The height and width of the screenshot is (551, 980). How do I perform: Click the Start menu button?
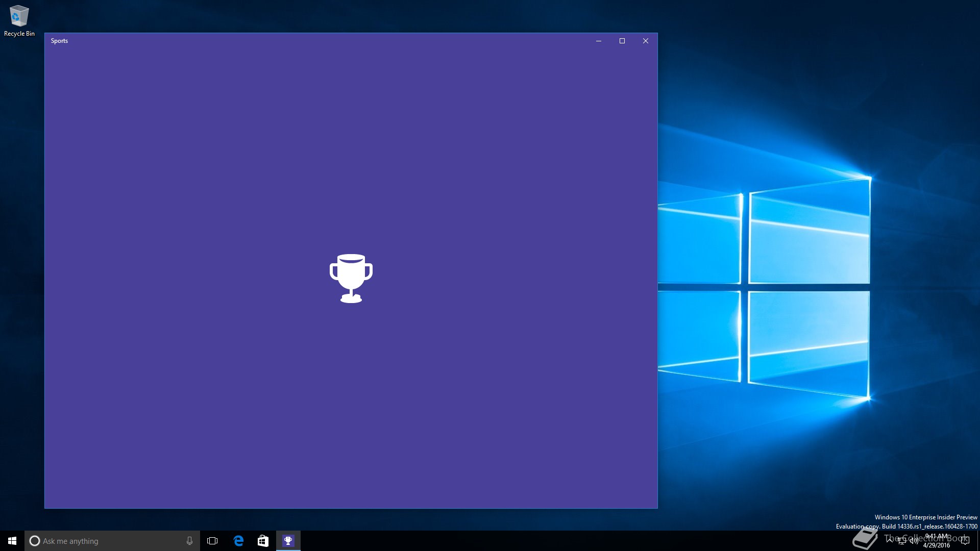[x=12, y=541]
